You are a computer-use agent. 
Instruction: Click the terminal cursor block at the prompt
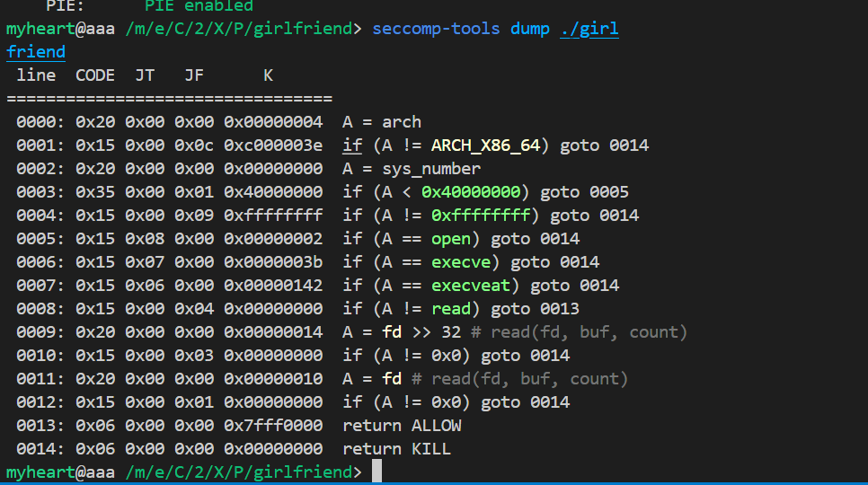coord(376,472)
